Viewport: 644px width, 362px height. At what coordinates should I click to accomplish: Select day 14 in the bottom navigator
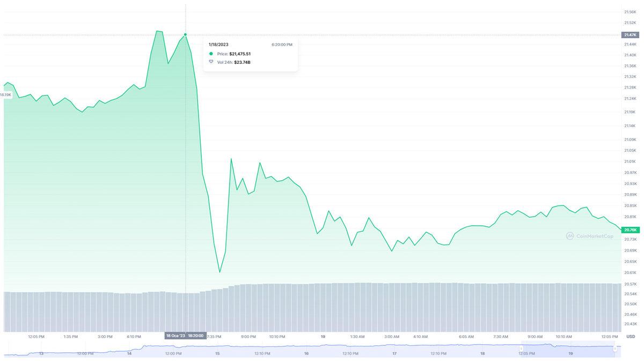coord(129,354)
